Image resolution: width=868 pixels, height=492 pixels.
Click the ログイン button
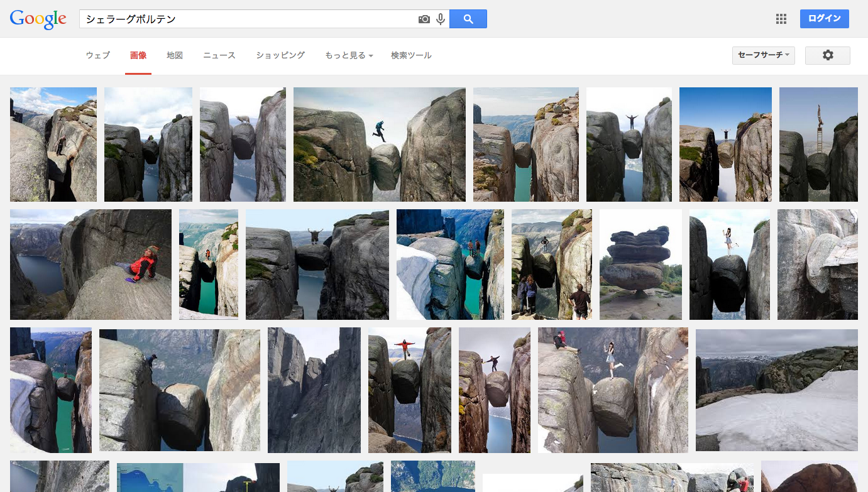pyautogui.click(x=824, y=19)
